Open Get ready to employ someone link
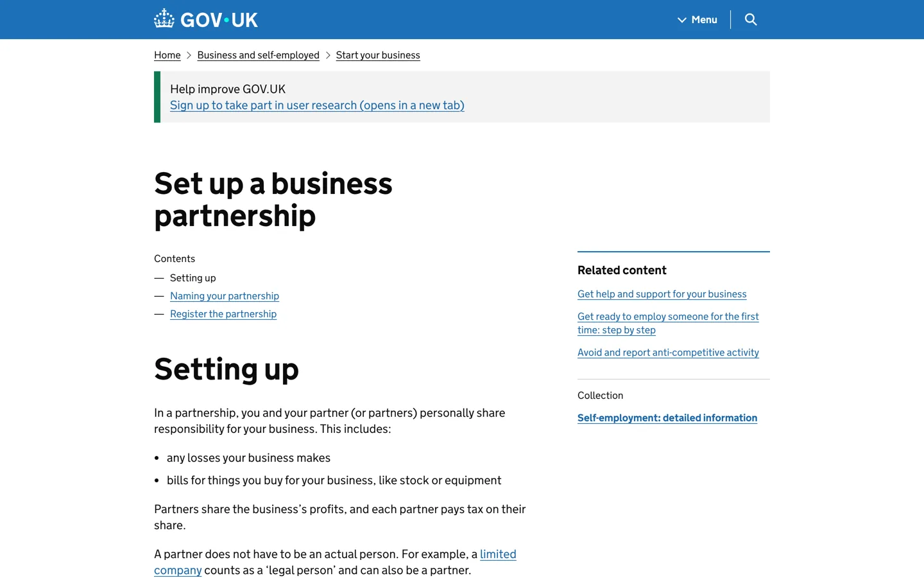 point(668,323)
